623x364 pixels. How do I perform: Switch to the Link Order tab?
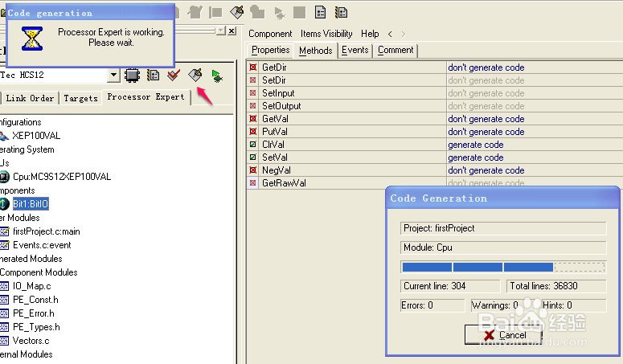[x=30, y=98]
